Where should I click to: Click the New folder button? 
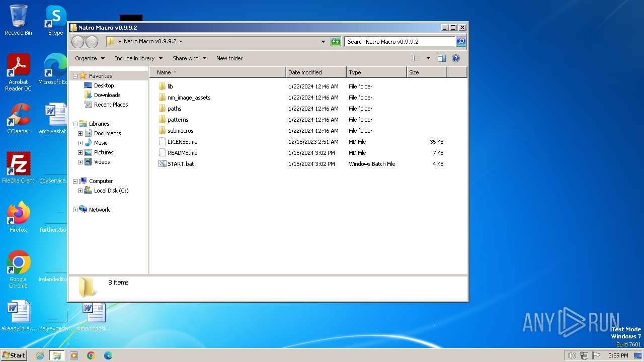coord(229,58)
